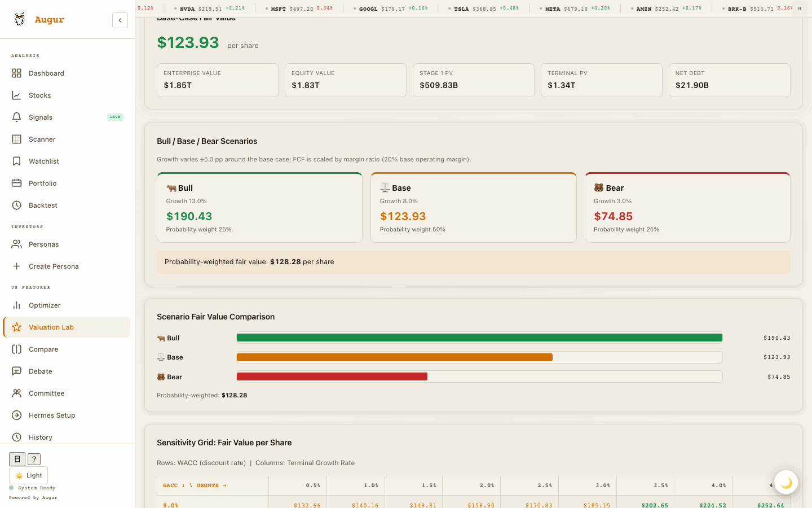Select the Bull scenario card
Screen dimensions: 812x508
(x=259, y=207)
